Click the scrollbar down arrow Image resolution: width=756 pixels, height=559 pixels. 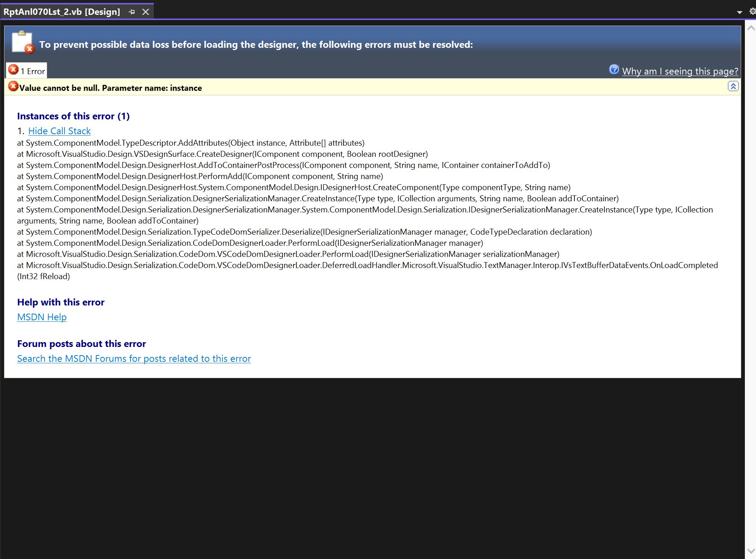pos(751,551)
